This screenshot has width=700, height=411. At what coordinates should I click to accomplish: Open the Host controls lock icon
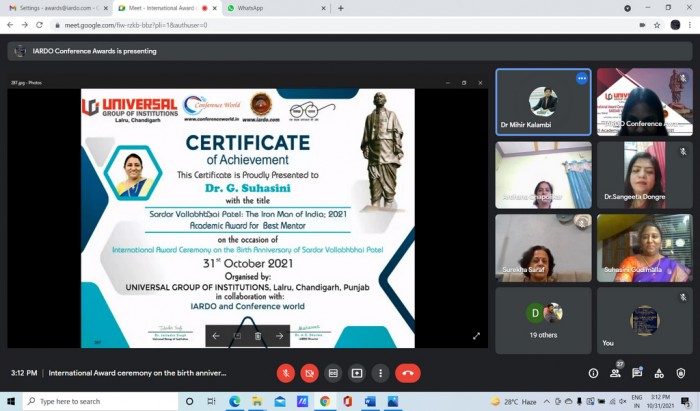(681, 373)
